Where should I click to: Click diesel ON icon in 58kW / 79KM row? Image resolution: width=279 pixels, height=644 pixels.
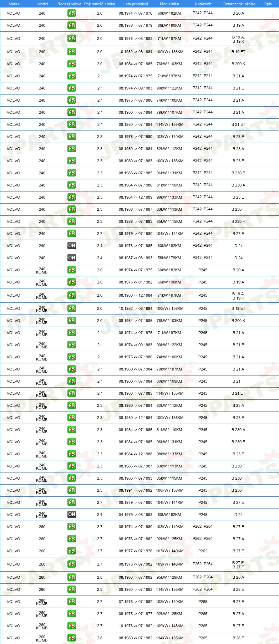[x=72, y=258]
